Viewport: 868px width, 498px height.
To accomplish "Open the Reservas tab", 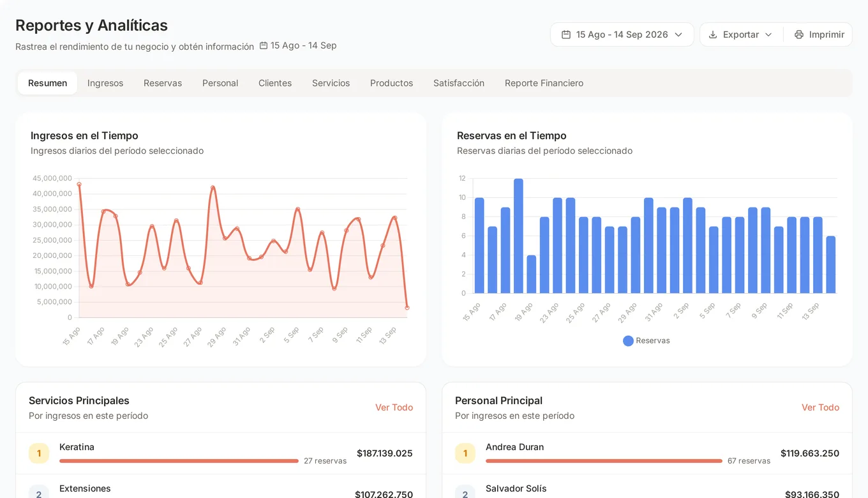I will click(x=163, y=83).
